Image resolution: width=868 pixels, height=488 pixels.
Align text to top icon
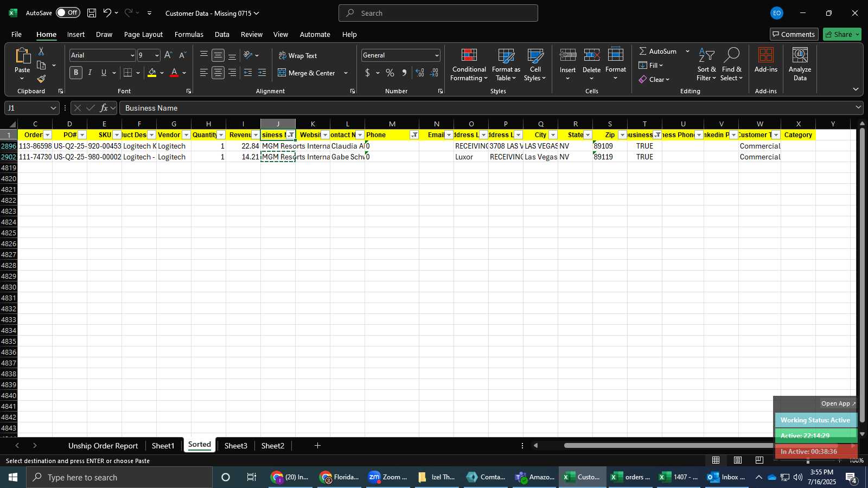tap(204, 55)
